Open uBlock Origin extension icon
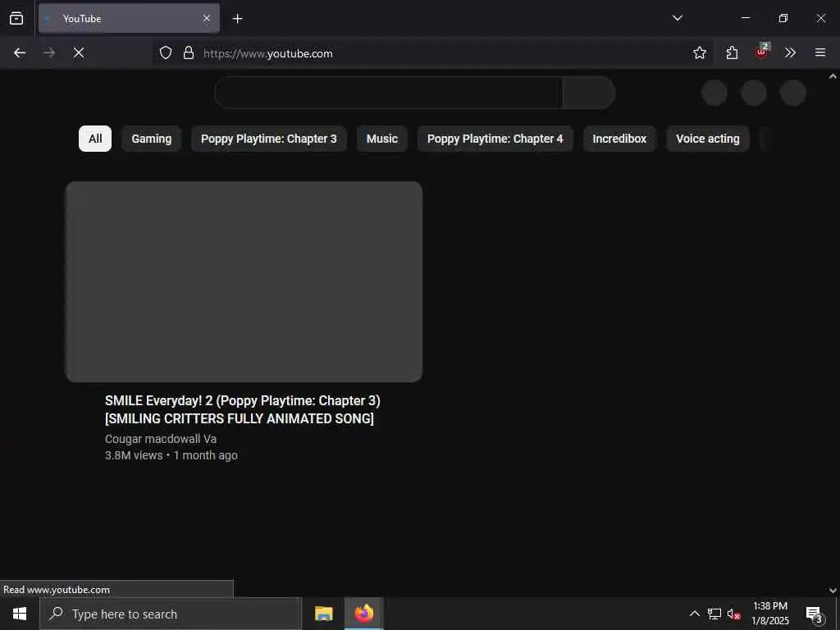 point(761,52)
